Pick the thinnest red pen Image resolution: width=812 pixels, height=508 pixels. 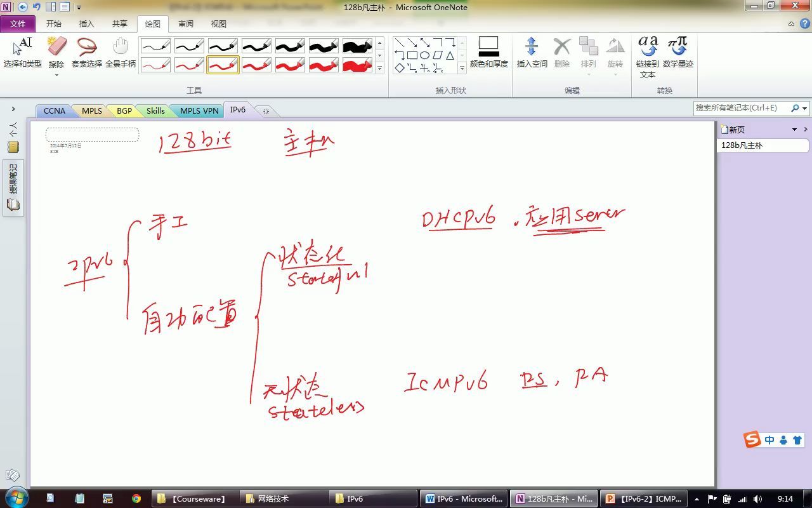click(x=155, y=65)
